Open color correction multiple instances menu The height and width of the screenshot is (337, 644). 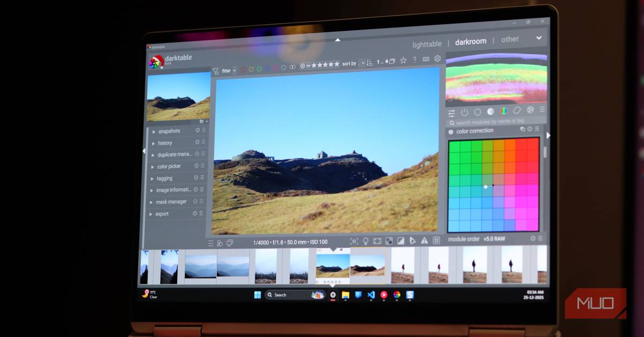(x=523, y=129)
